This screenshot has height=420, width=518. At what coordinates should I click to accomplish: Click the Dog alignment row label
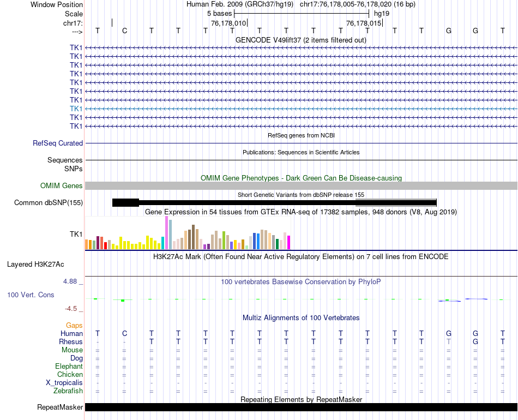point(76,358)
